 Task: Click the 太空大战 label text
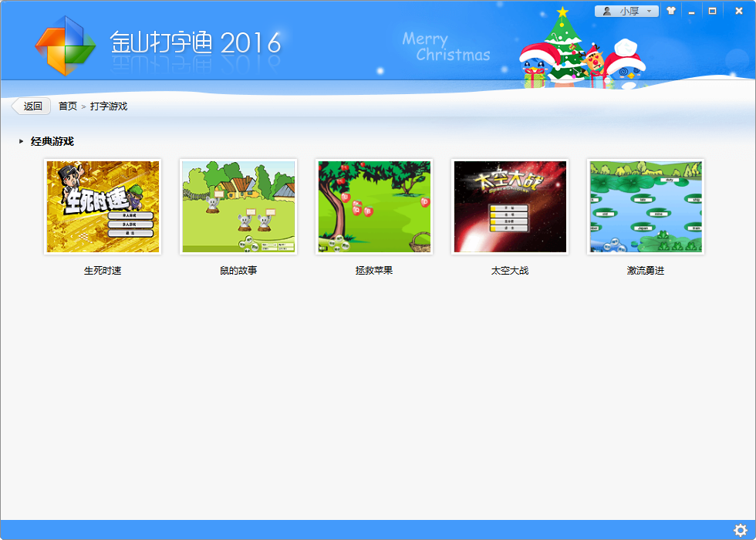510,271
